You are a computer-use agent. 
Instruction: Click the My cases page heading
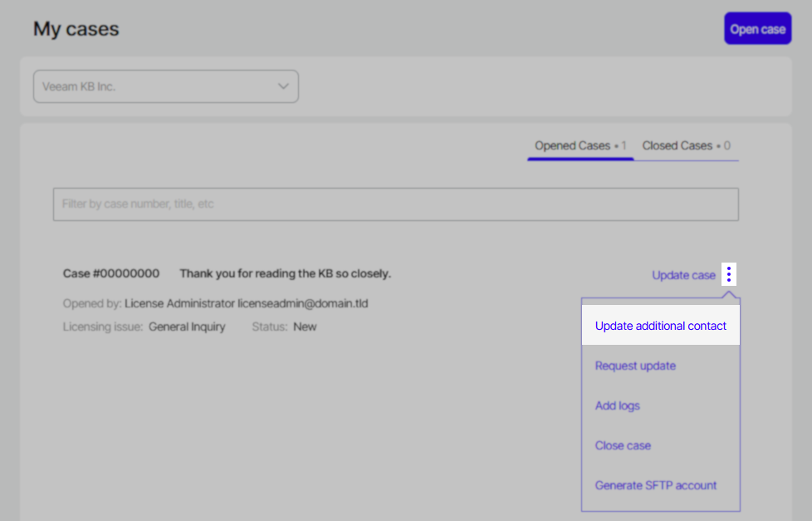point(76,28)
